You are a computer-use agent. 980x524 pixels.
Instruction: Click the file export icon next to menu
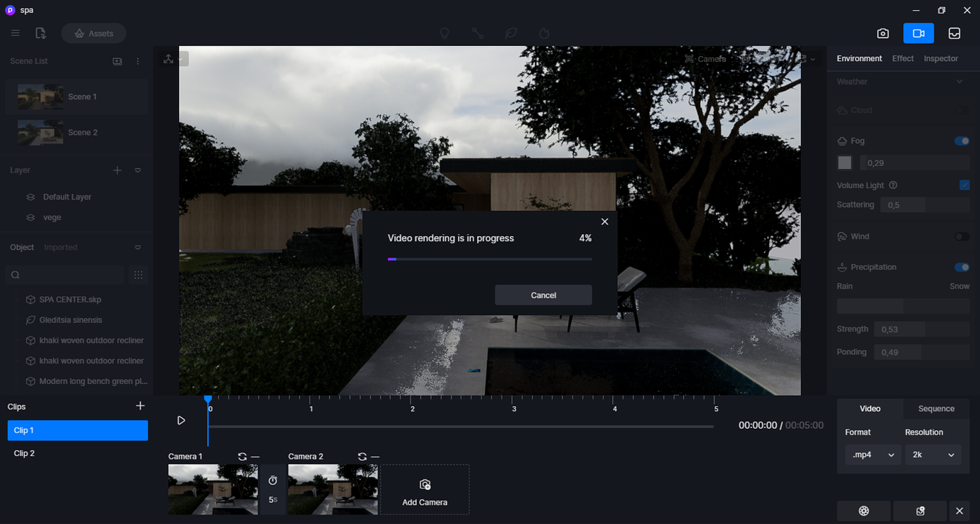click(40, 33)
